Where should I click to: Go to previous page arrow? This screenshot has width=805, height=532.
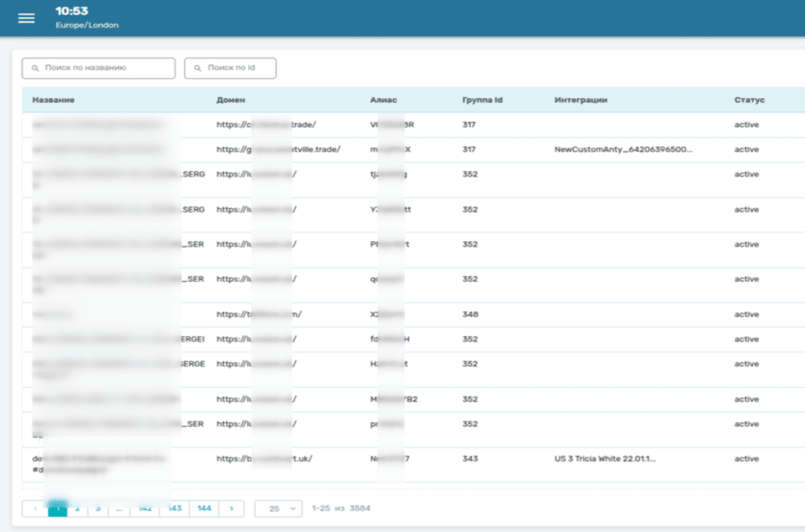click(x=35, y=509)
